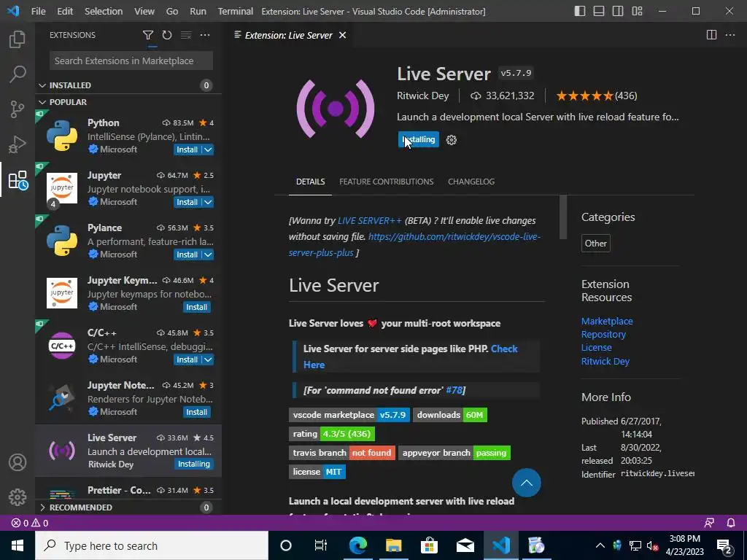Open Pylance Install dropdown arrow
The height and width of the screenshot is (560, 747).
pos(208,254)
